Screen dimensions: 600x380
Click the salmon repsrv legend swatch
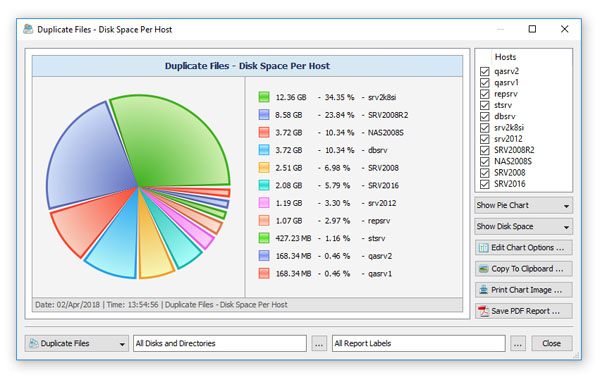point(264,220)
